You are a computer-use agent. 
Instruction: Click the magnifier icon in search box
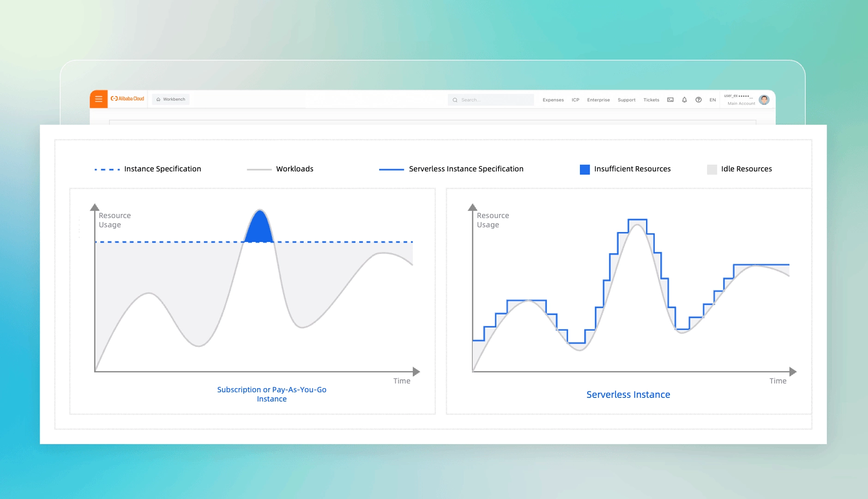[455, 100]
